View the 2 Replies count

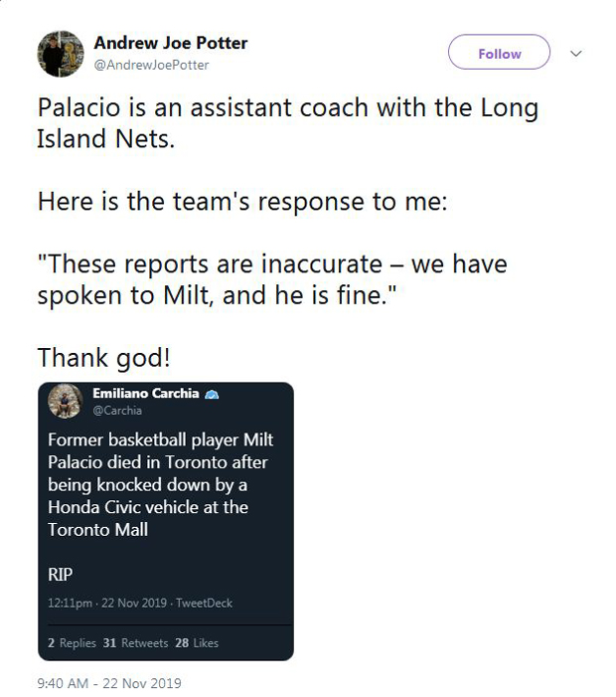pos(72,643)
